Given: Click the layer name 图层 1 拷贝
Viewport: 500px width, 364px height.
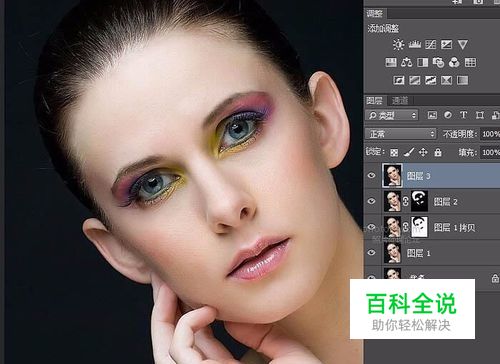Looking at the screenshot, I should point(454,227).
